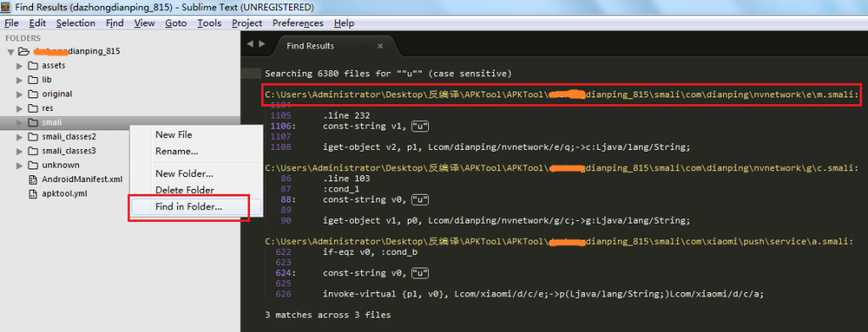This screenshot has height=332, width=868.
Task: Click the original folder icon
Action: pos(33,94)
